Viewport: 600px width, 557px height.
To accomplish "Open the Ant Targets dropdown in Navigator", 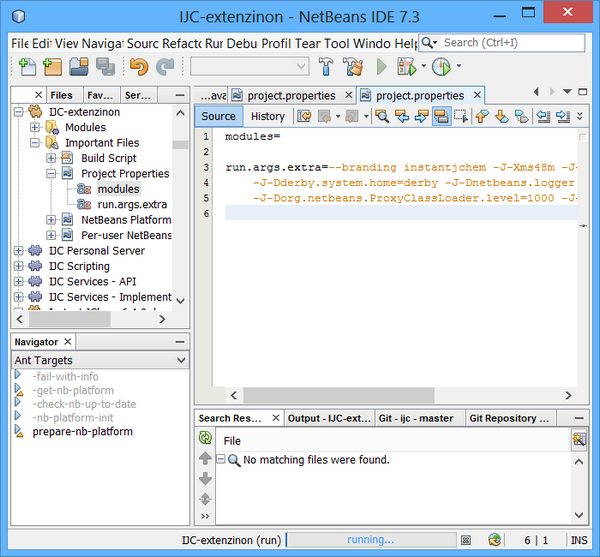I will [x=181, y=360].
